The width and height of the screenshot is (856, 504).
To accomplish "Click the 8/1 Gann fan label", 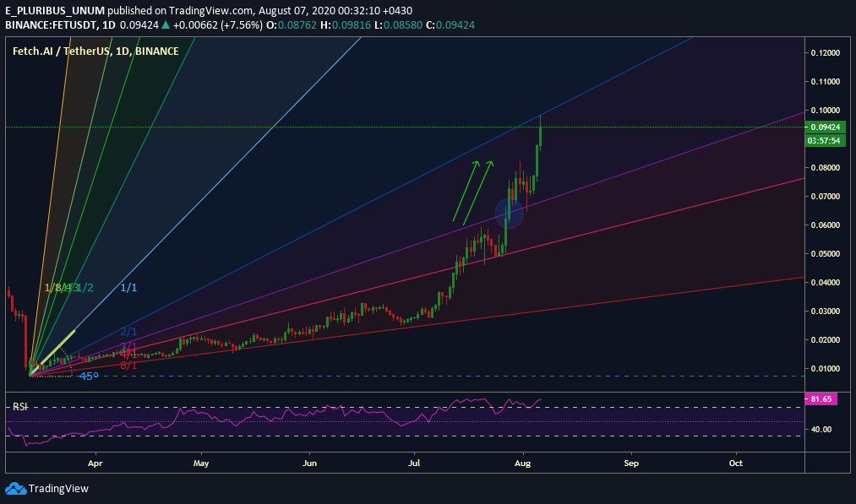I will [128, 366].
